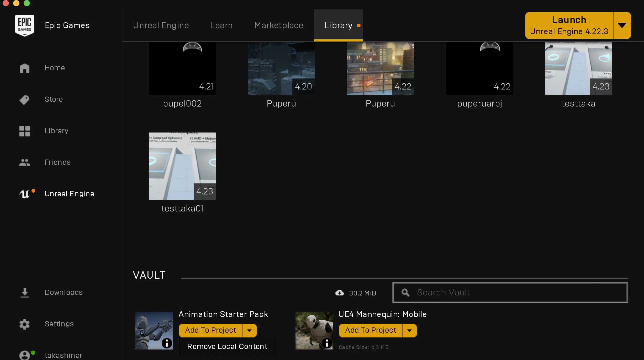Click the VAULT section heading

(149, 275)
